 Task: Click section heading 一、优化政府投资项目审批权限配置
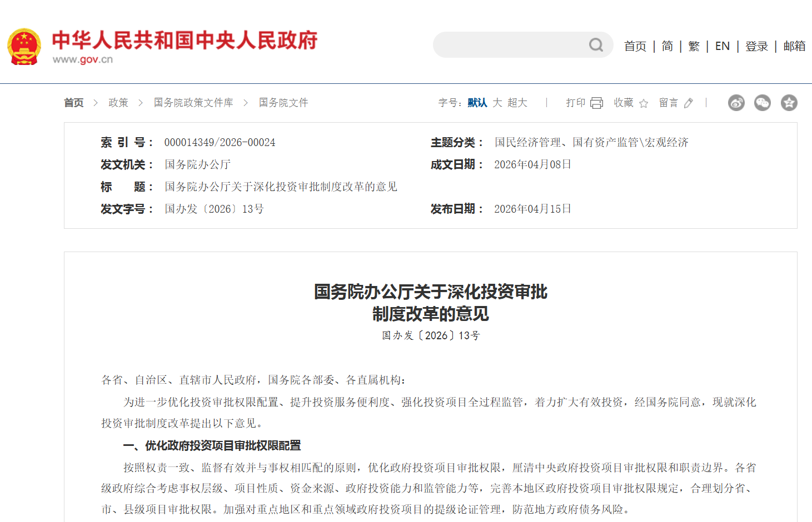click(x=212, y=445)
